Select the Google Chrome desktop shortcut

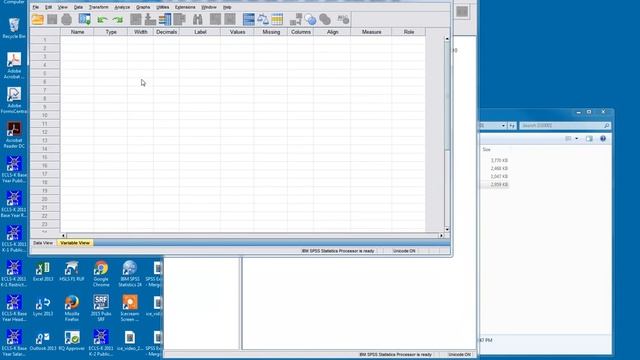[x=101, y=274]
